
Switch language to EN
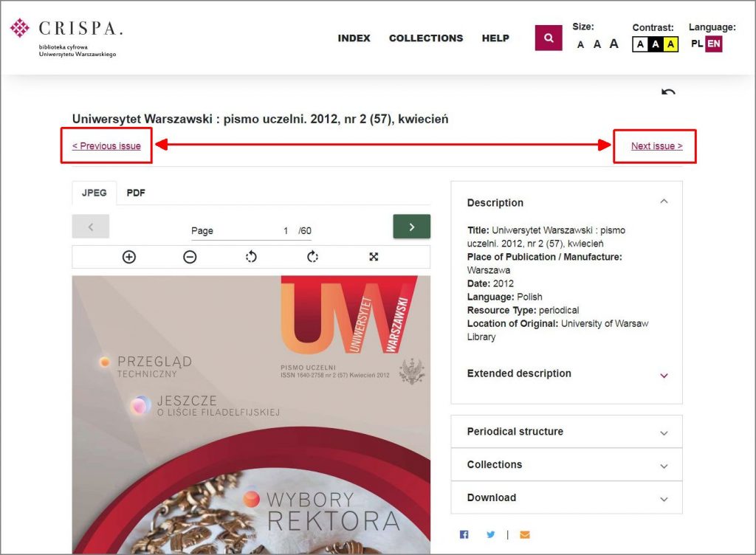click(713, 44)
